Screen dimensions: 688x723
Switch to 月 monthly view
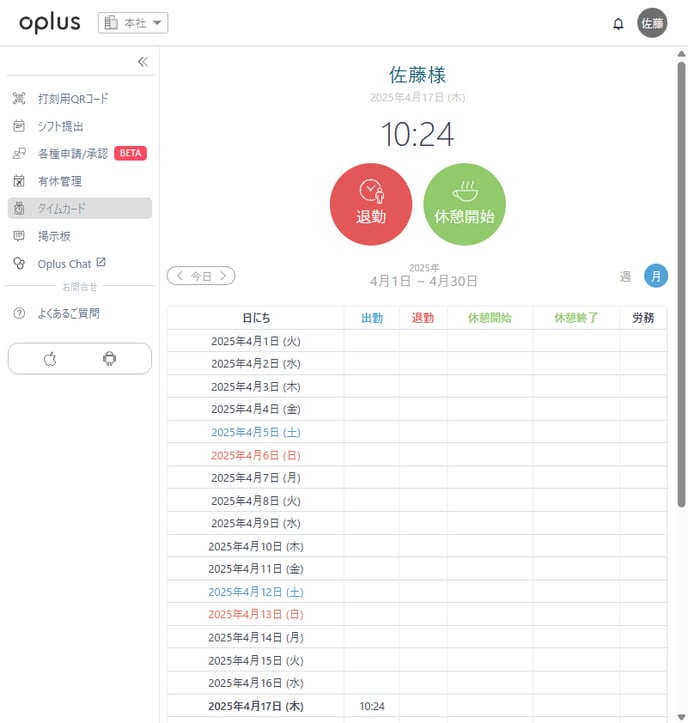(656, 276)
